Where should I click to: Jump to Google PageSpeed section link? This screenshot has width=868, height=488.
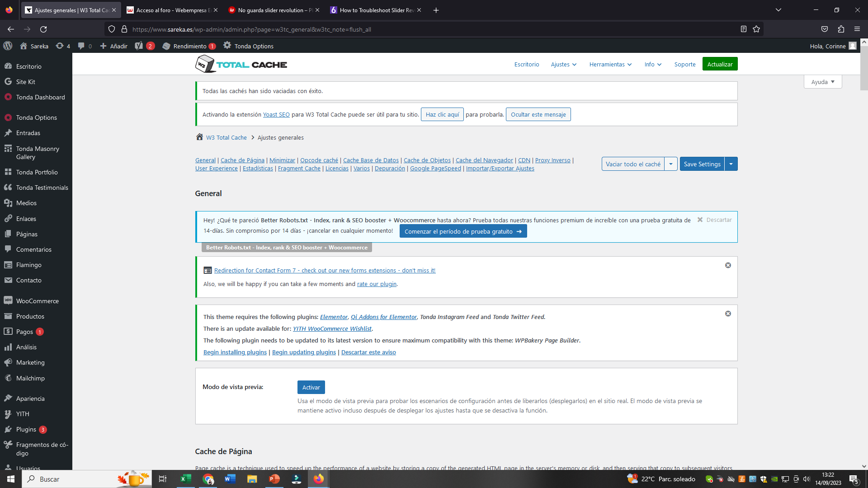[x=435, y=168]
